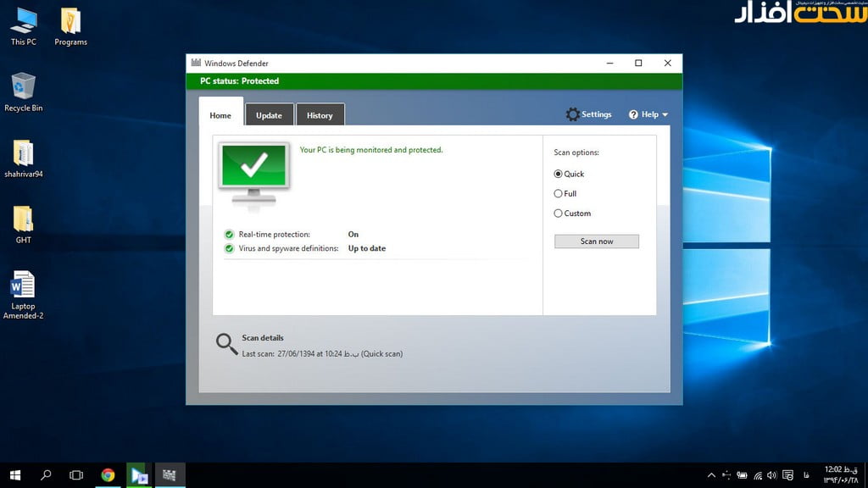
Task: Click the Settings gear icon
Action: (574, 114)
